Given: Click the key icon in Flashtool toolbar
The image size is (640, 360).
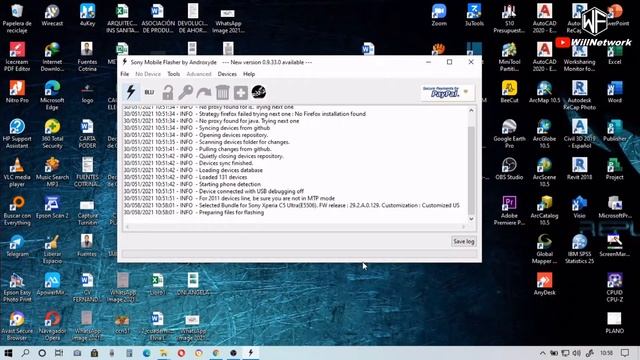Looking at the screenshot, I should click(x=186, y=93).
